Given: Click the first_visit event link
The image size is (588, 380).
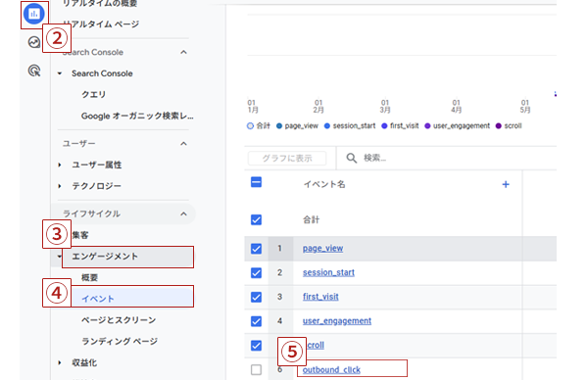Looking at the screenshot, I should pos(320,297).
